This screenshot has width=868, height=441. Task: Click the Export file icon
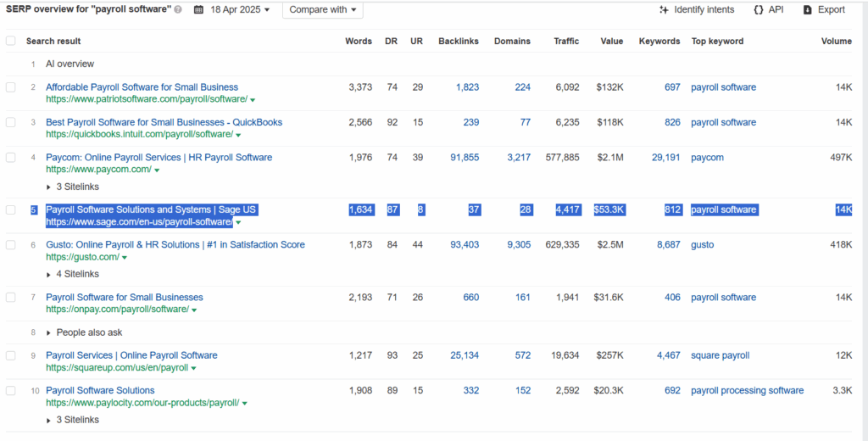[x=808, y=9]
